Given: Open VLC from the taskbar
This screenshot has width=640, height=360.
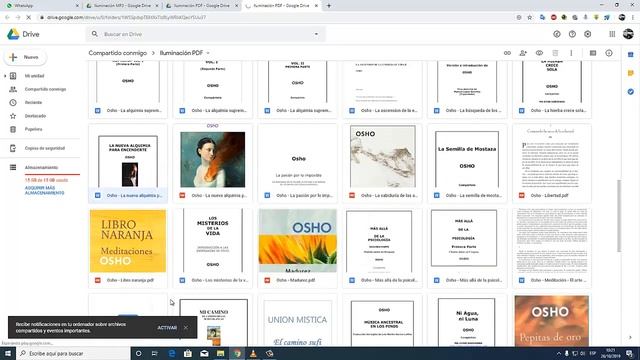Looking at the screenshot, I should (253, 353).
